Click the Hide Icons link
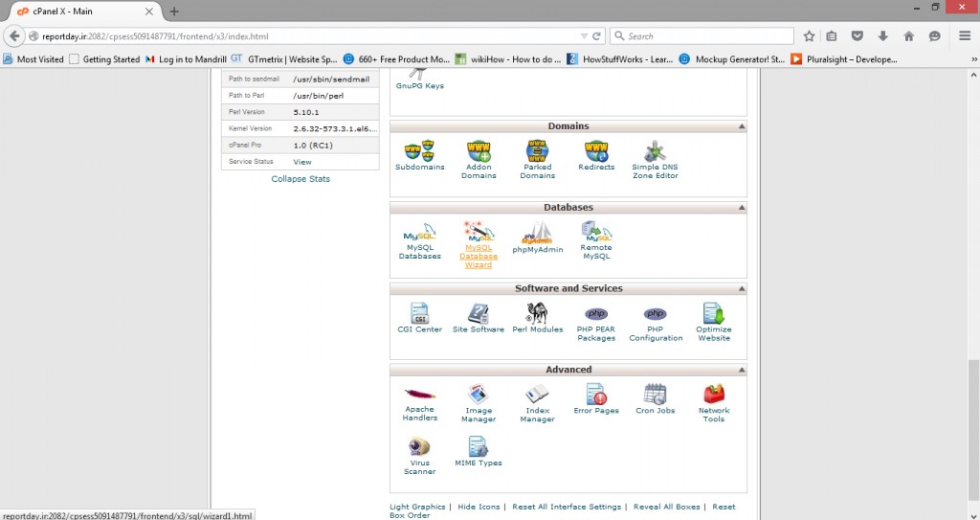980x520 pixels. 479,507
